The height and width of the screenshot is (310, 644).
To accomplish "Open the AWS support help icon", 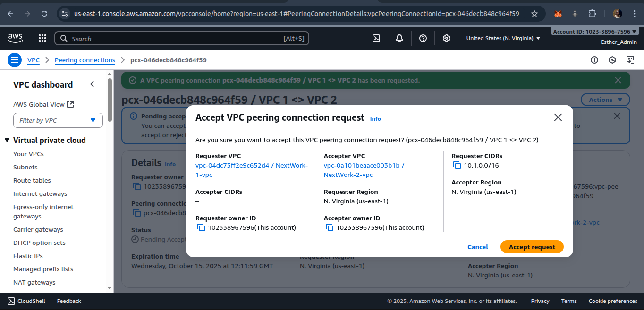I will click(x=423, y=38).
